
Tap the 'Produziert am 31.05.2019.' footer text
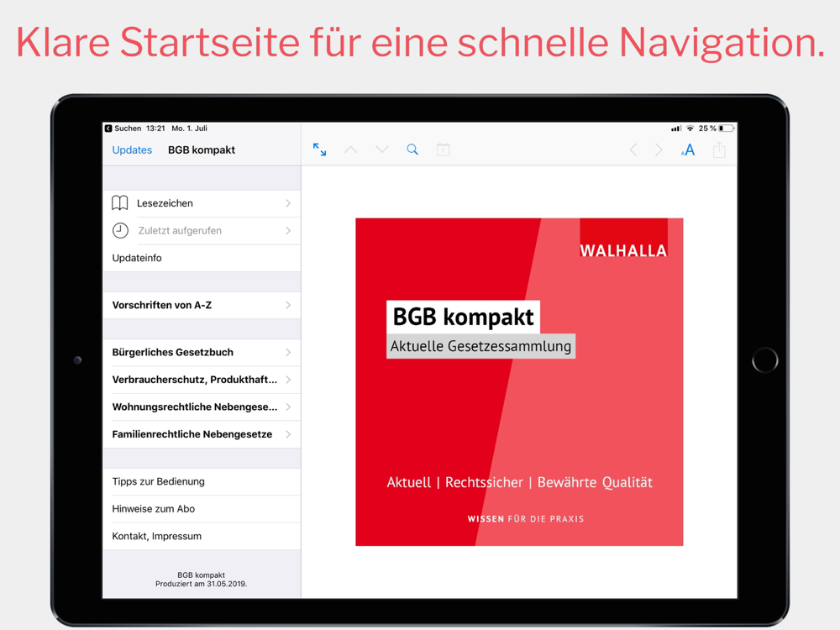(x=202, y=584)
